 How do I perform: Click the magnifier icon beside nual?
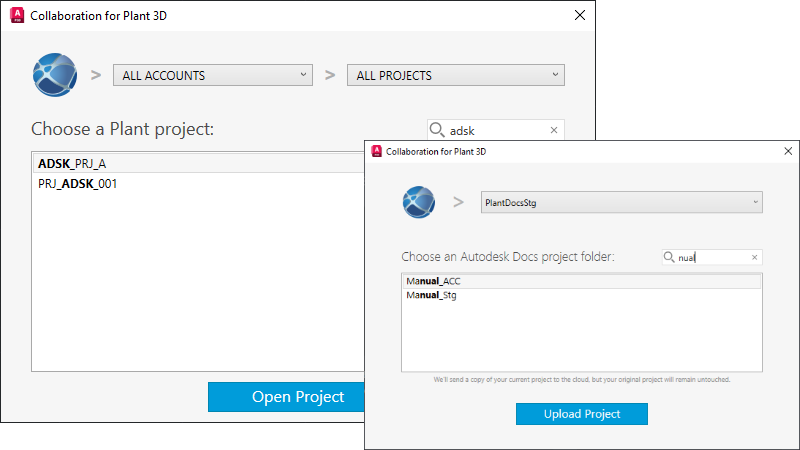pyautogui.click(x=668, y=257)
